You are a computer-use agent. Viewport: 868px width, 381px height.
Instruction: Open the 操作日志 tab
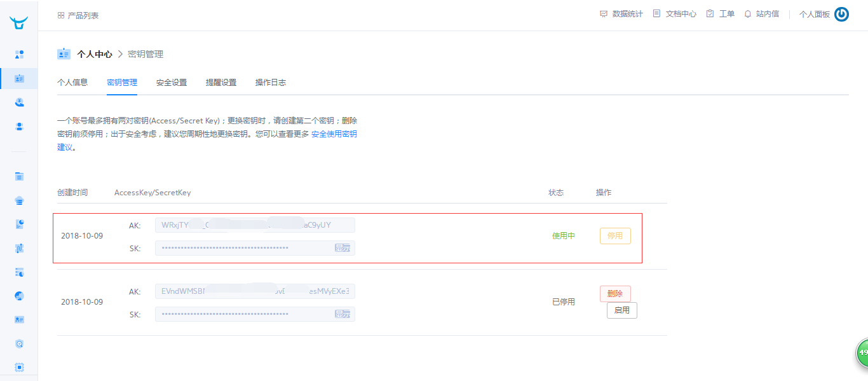[x=271, y=83]
